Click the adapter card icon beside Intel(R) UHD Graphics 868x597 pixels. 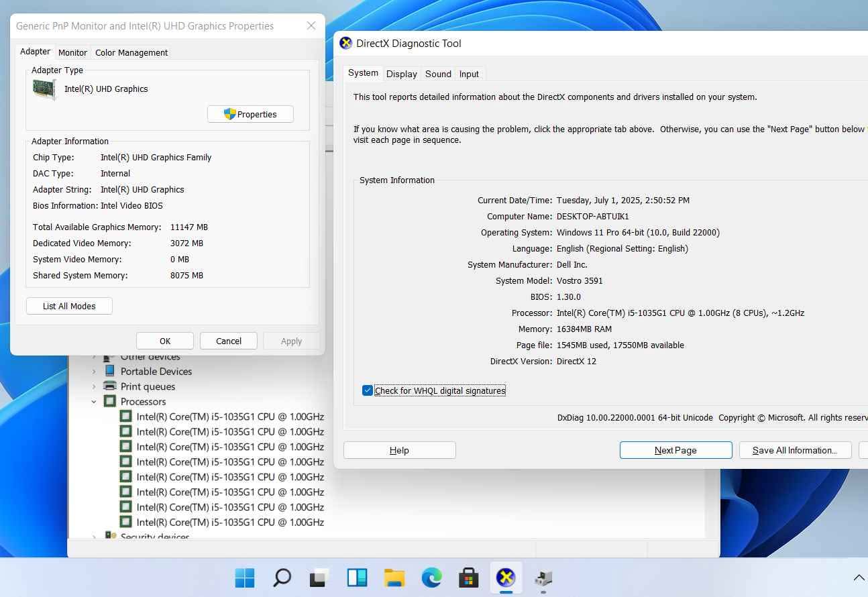tap(45, 89)
